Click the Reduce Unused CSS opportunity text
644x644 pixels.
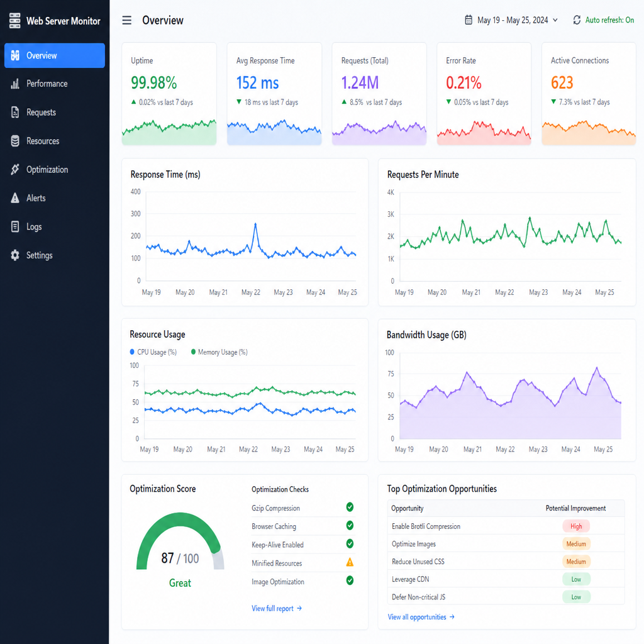pyautogui.click(x=418, y=562)
